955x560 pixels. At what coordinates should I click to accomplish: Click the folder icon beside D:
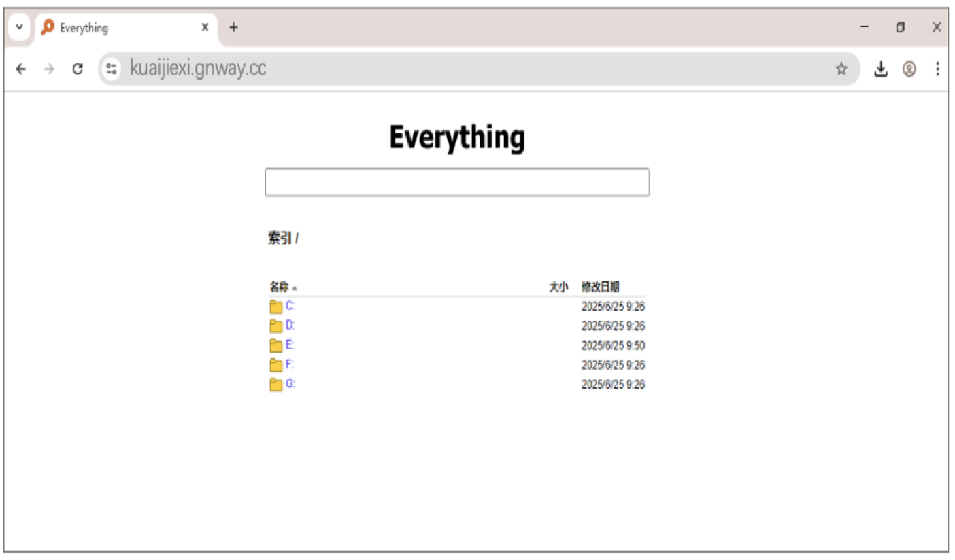click(x=276, y=326)
